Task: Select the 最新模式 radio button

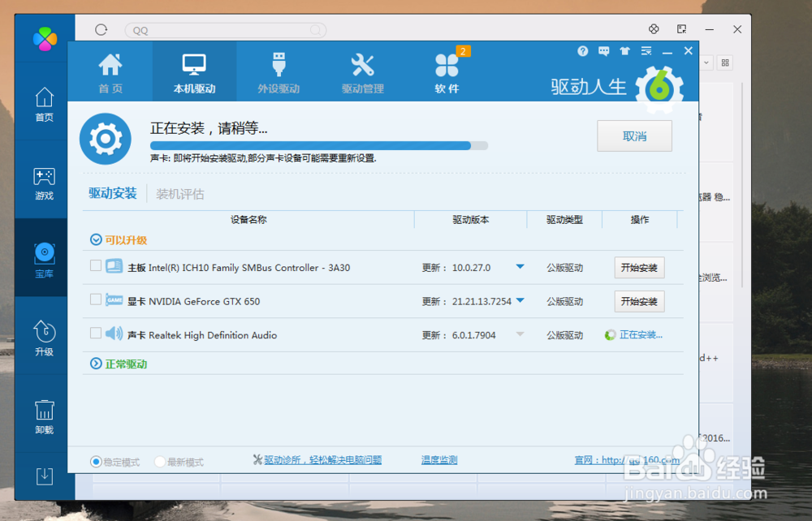Action: pos(160,459)
